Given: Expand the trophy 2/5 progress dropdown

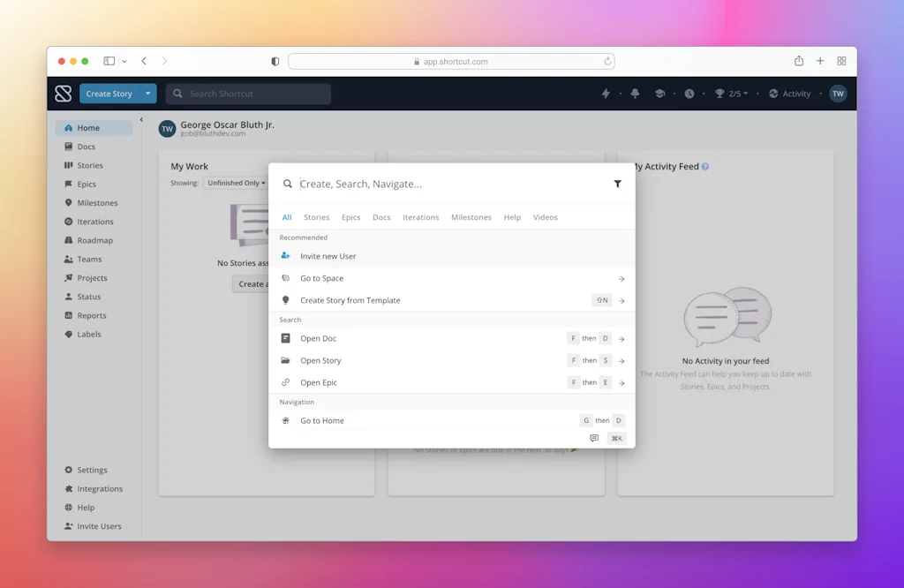Looking at the screenshot, I should point(731,94).
